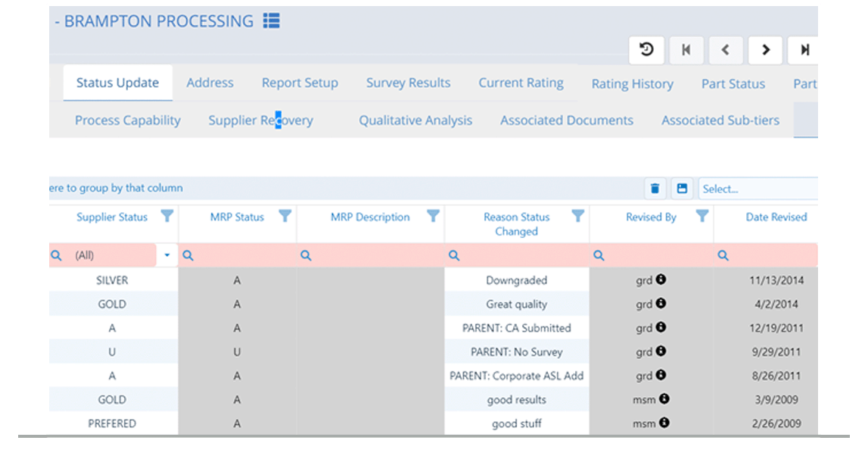Open the Supplier Status filter funnel
This screenshot has width=868, height=456.
(167, 216)
